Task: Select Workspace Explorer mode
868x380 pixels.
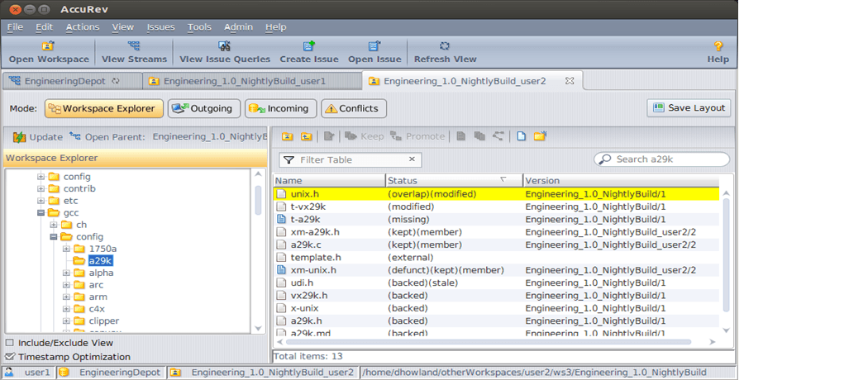Action: point(104,108)
